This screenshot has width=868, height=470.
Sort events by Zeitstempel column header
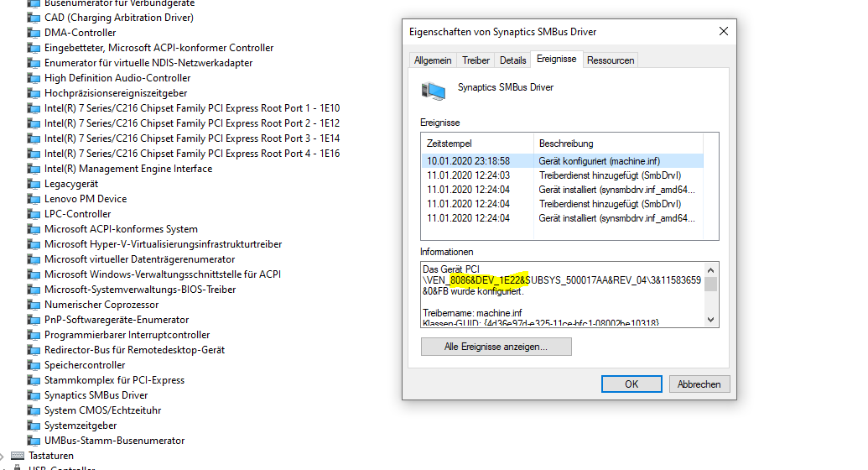coord(477,144)
